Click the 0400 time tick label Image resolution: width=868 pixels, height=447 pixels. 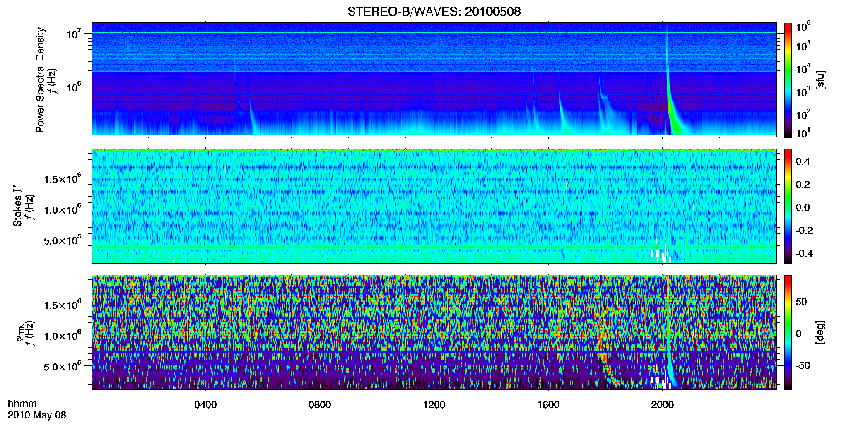(205, 404)
